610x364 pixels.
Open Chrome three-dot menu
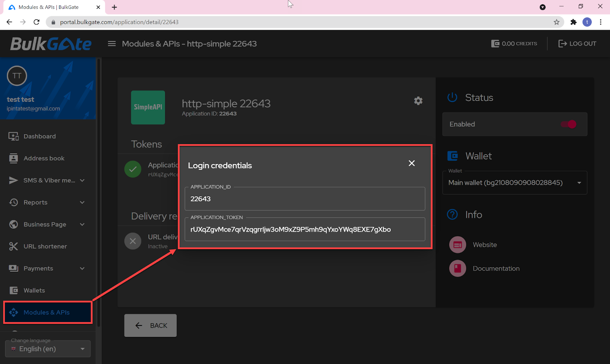coord(600,22)
